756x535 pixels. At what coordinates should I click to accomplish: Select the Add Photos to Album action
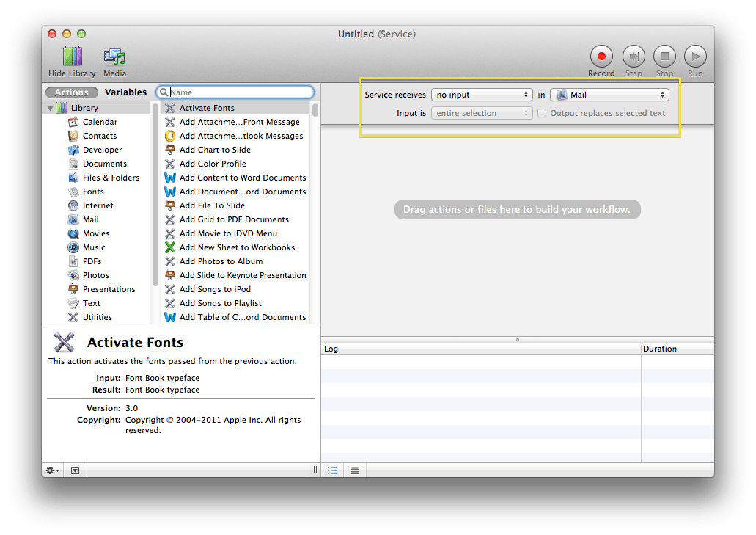[x=236, y=262]
